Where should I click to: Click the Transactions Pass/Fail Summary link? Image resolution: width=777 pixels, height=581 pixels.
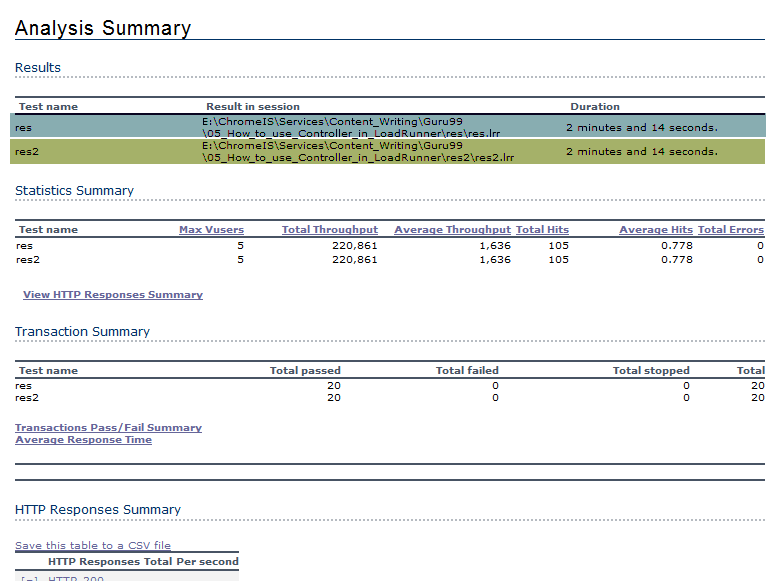pos(108,428)
